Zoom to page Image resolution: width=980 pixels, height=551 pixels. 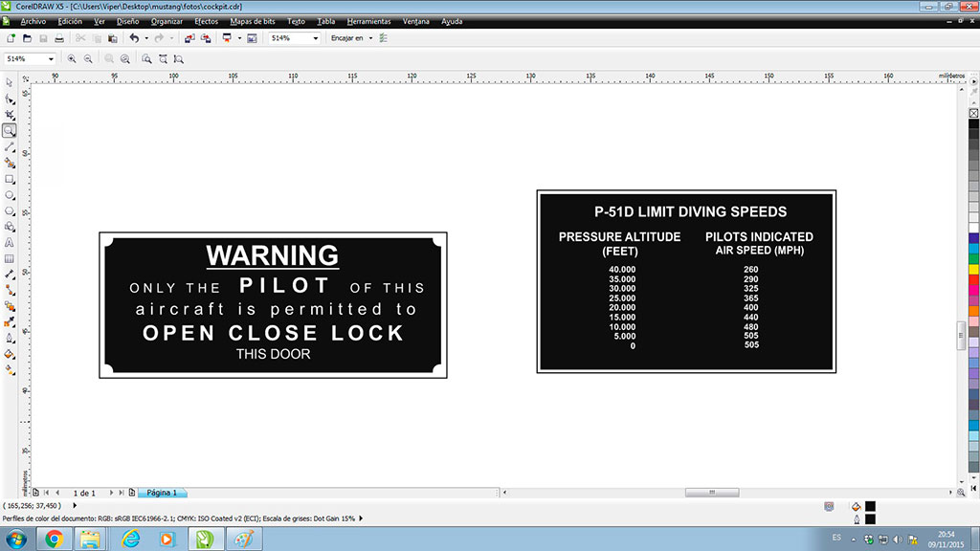point(146,58)
